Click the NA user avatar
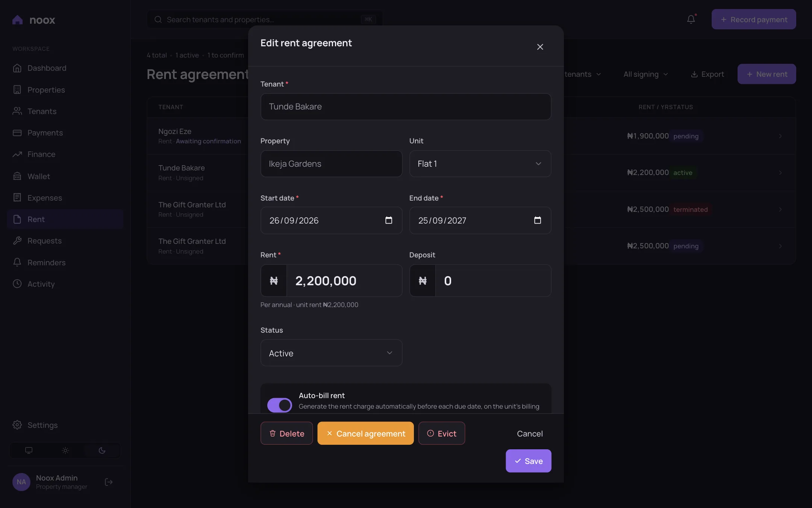This screenshot has height=508, width=812. pos(21,482)
